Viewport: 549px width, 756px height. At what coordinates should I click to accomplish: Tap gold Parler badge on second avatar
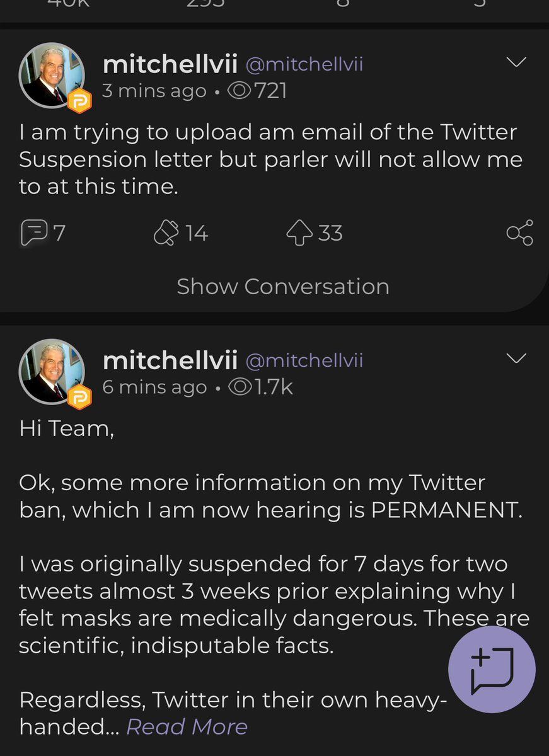point(79,398)
